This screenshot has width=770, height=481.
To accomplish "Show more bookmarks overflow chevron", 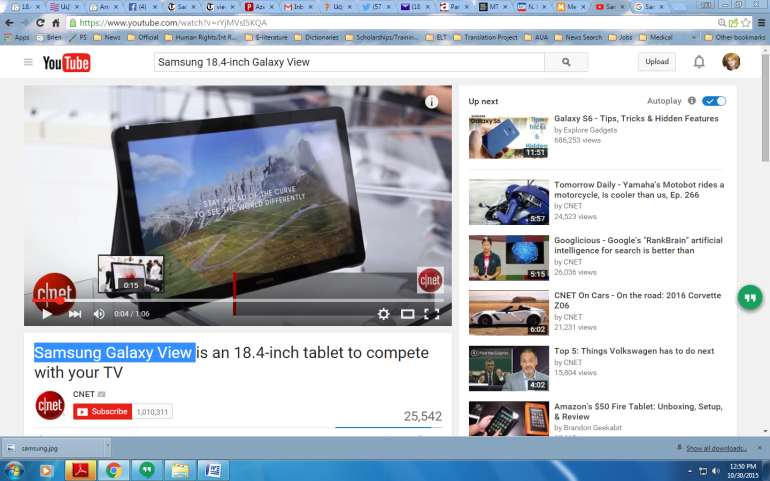I will click(693, 37).
